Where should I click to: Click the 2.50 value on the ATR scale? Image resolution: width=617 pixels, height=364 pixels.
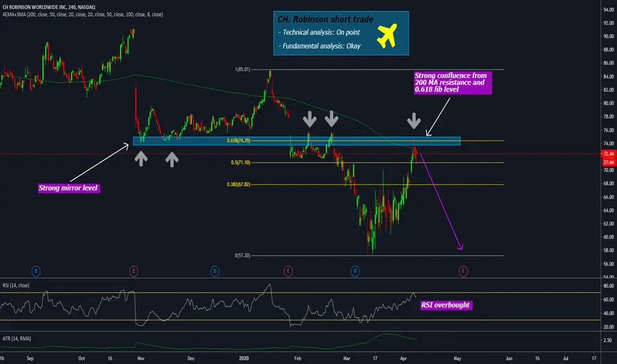tap(609, 340)
